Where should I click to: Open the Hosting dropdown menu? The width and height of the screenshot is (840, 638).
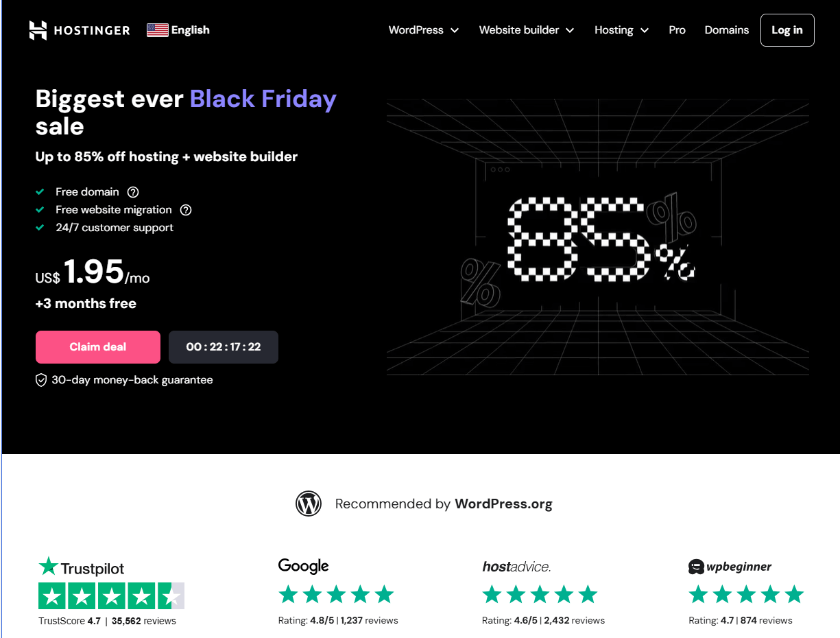point(621,30)
